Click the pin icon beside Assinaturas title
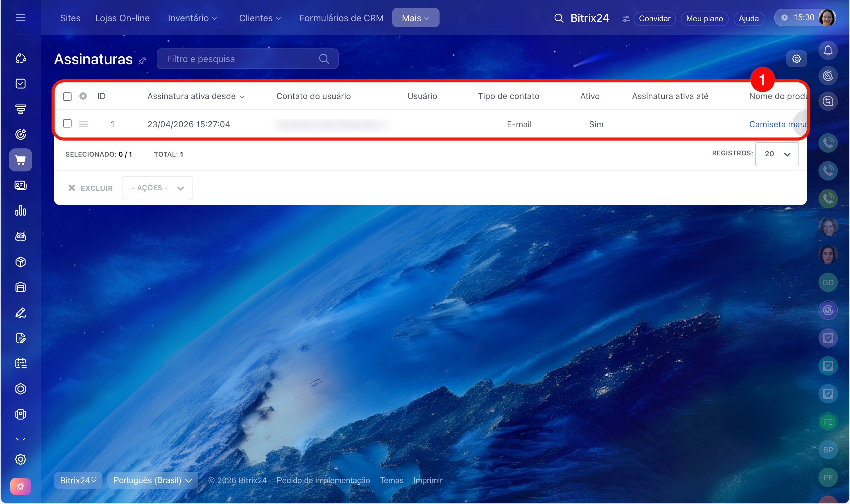Screen dimensions: 850x504 point(142,61)
